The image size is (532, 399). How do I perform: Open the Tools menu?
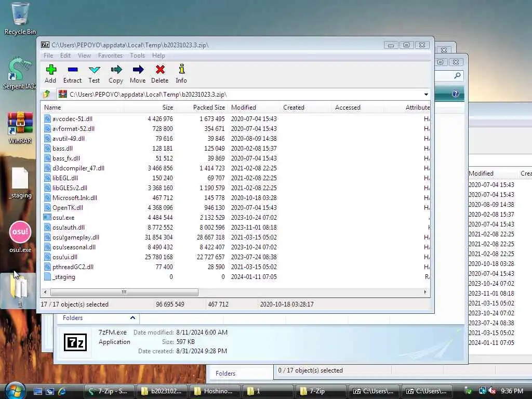click(137, 55)
